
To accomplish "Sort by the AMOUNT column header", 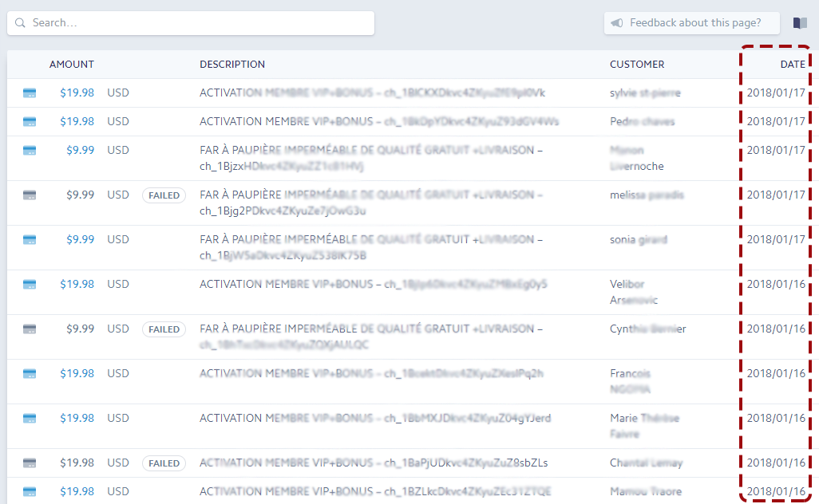I will (72, 64).
